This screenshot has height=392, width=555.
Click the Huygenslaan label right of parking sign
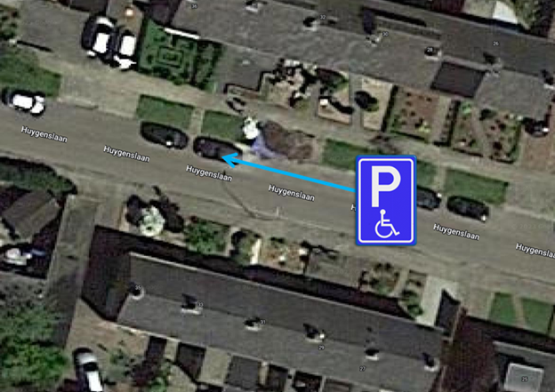456,232
